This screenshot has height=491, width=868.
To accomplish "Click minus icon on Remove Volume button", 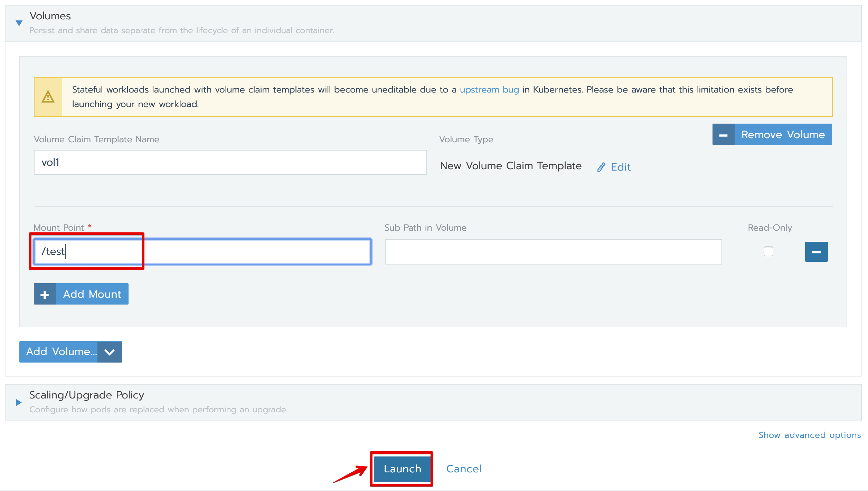I will pos(723,135).
